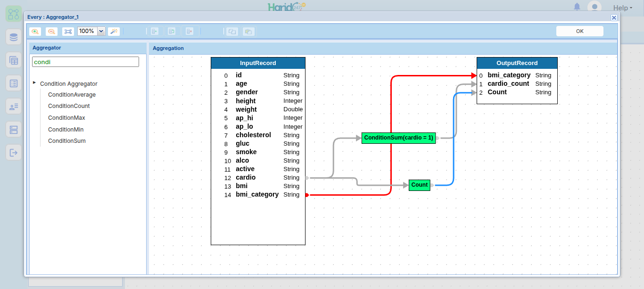This screenshot has height=289, width=644.
Task: Select ConditionMin in the aggregator list
Action: coord(66,130)
